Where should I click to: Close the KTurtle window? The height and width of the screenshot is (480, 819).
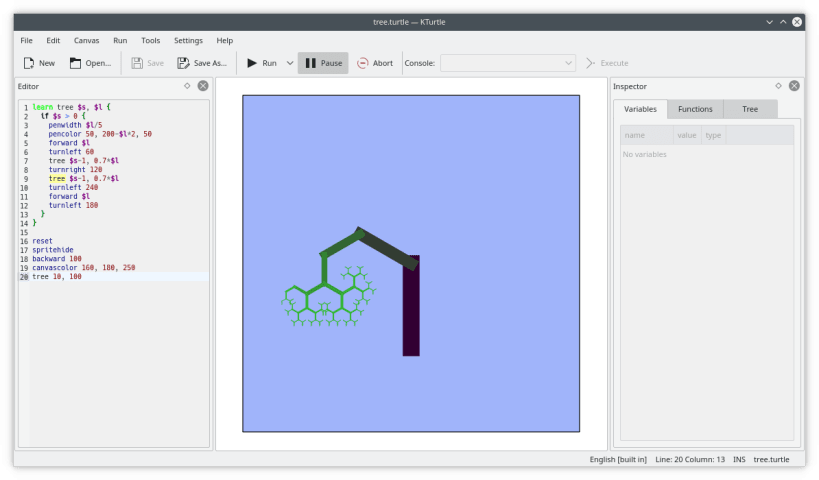click(797, 22)
